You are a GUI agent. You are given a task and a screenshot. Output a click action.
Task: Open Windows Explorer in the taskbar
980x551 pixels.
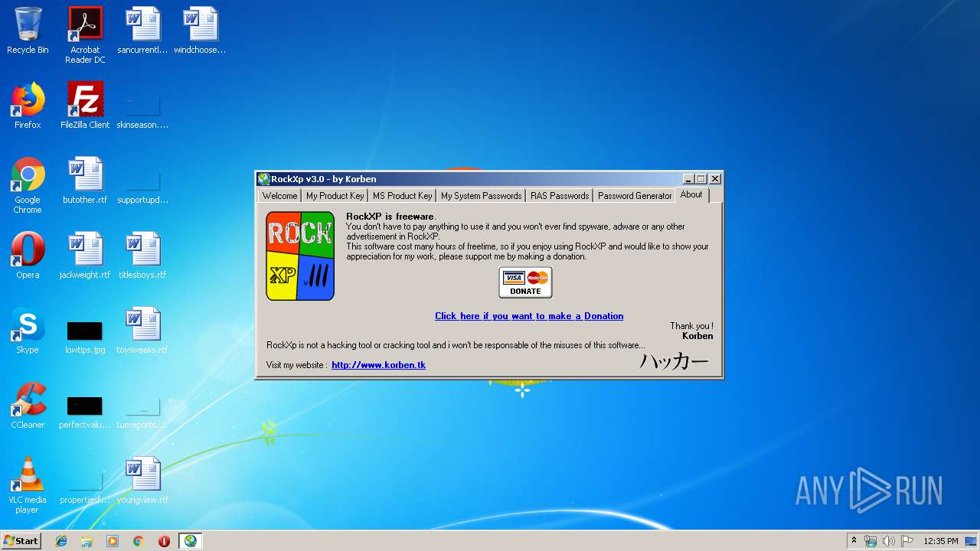pos(87,541)
